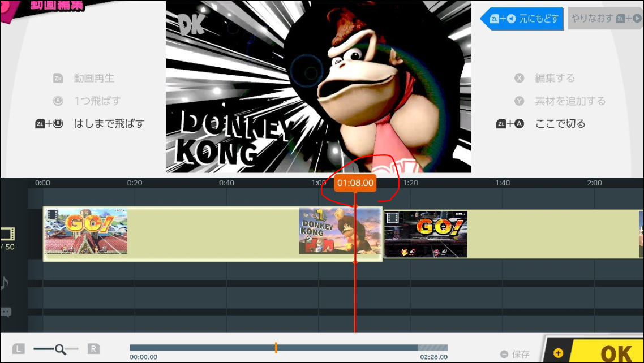Click the film icon on first clip
Screen dimensions: 644x363
point(52,214)
